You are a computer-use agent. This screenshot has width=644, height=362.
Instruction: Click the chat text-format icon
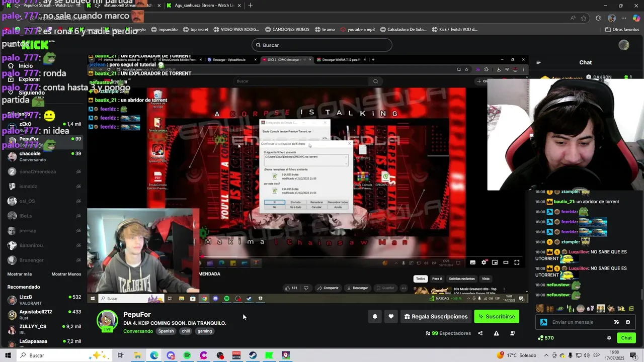(x=616, y=322)
